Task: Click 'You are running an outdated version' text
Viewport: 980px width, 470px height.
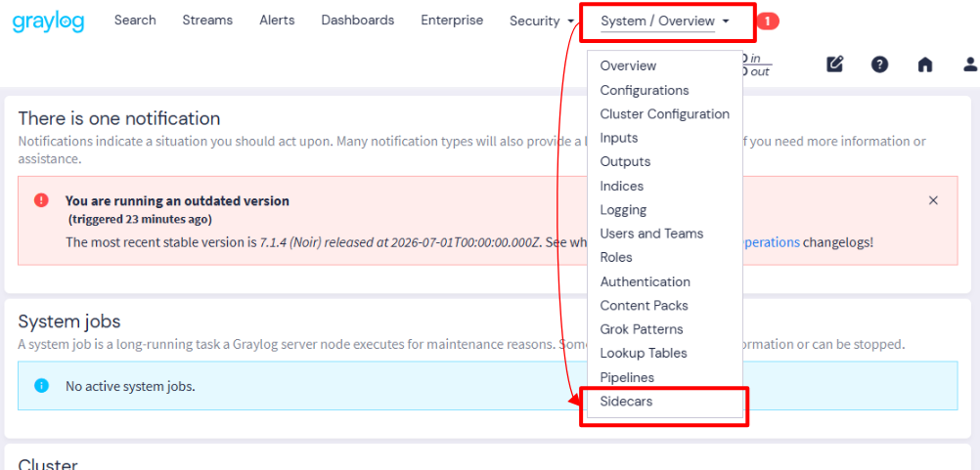Action: click(x=177, y=201)
